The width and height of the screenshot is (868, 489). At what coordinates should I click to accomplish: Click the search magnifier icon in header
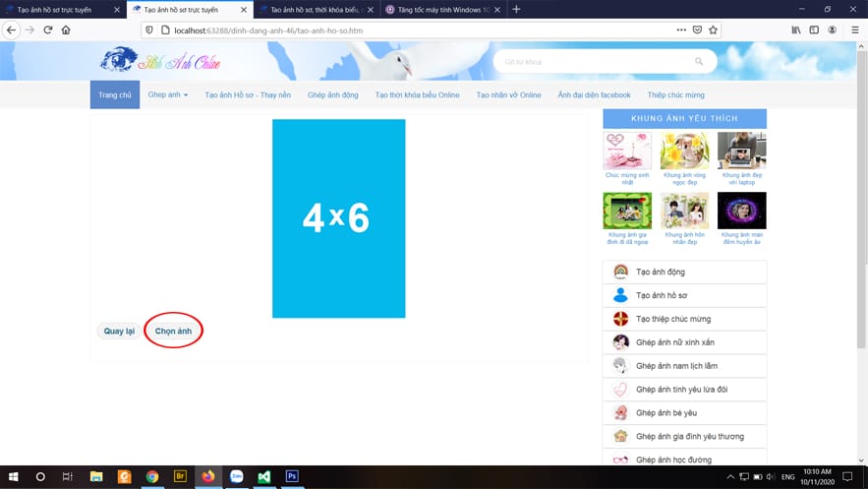point(699,62)
